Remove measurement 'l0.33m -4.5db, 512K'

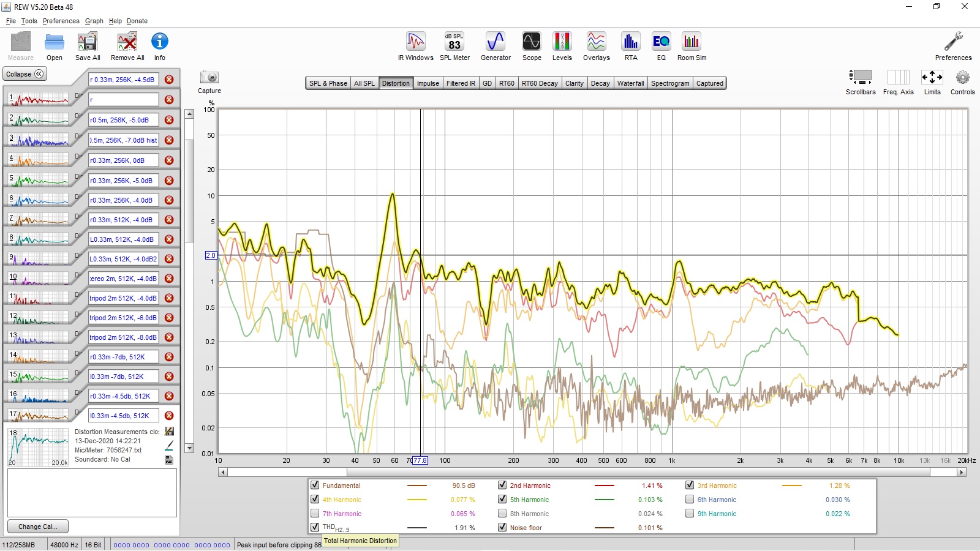(169, 416)
